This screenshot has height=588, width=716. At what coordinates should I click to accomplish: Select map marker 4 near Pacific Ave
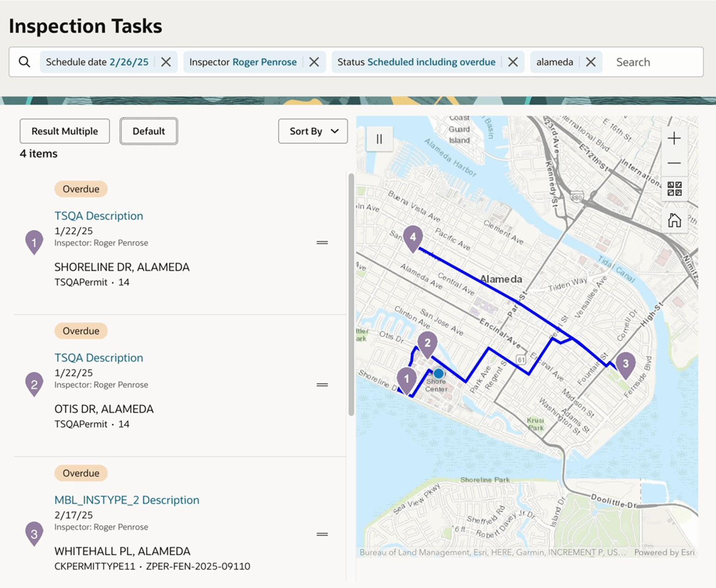(x=413, y=237)
